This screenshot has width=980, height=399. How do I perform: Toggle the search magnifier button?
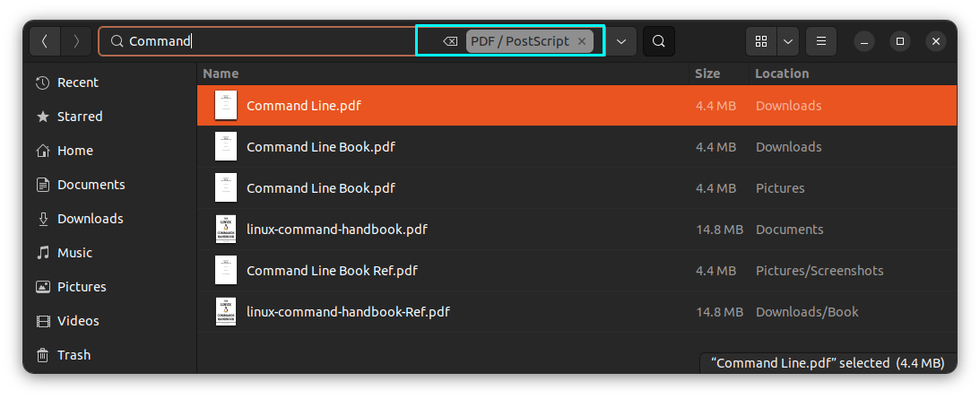[x=659, y=41]
